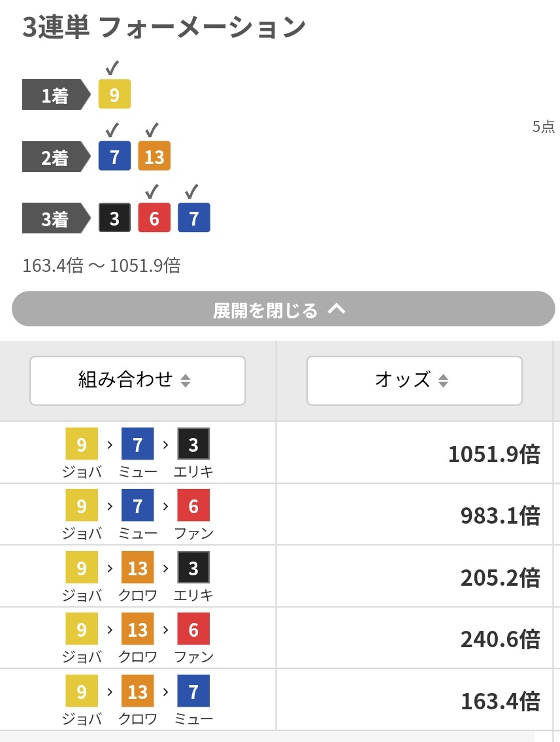This screenshot has height=742, width=560.
Task: Click the 3着 arrow label
Action: click(56, 218)
